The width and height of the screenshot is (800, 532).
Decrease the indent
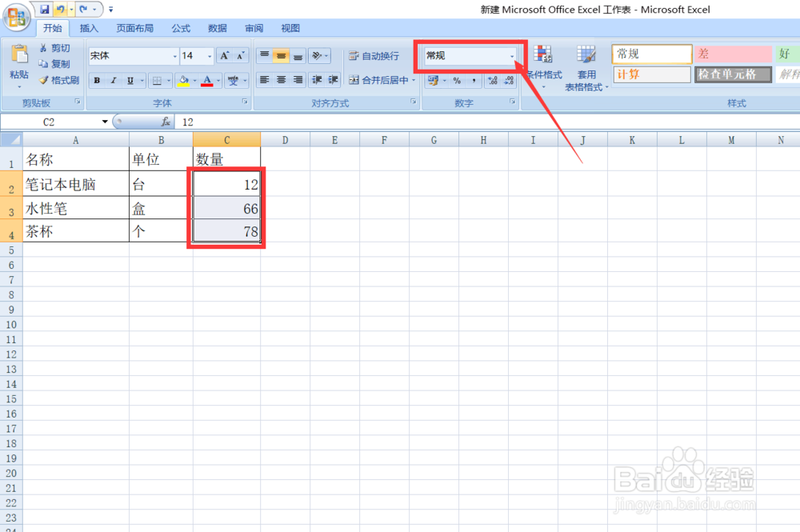[317, 79]
